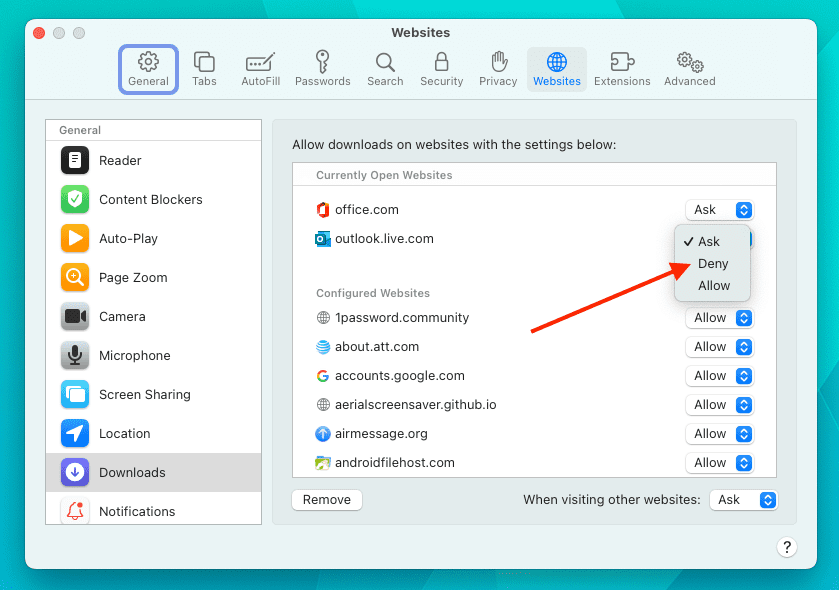Open the accounts.google.com Allow dropdown
This screenshot has width=839, height=590.
719,376
